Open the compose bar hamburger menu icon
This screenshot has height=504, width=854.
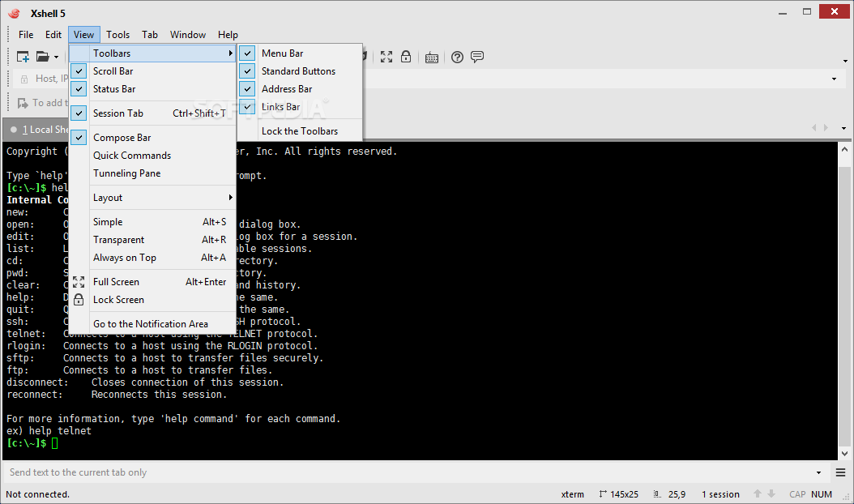coord(840,472)
